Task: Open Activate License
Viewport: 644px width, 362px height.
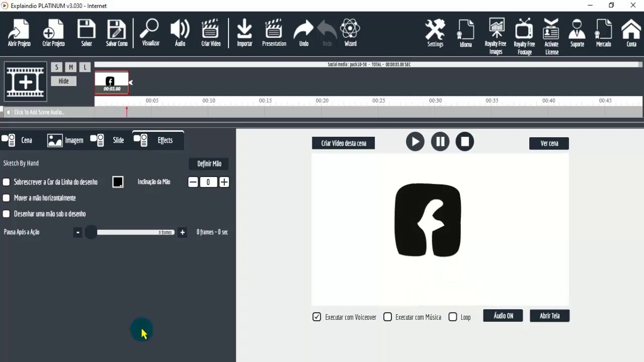Action: 551,36
